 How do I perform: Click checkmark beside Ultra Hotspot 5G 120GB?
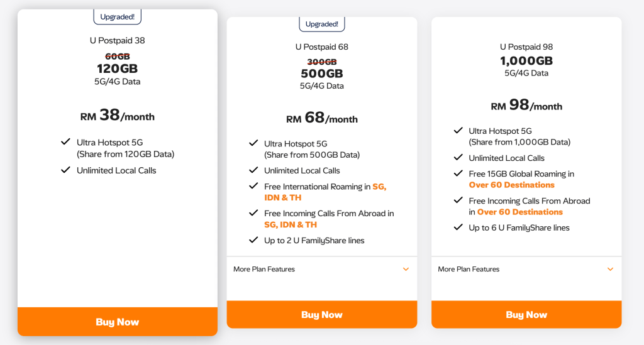point(65,142)
